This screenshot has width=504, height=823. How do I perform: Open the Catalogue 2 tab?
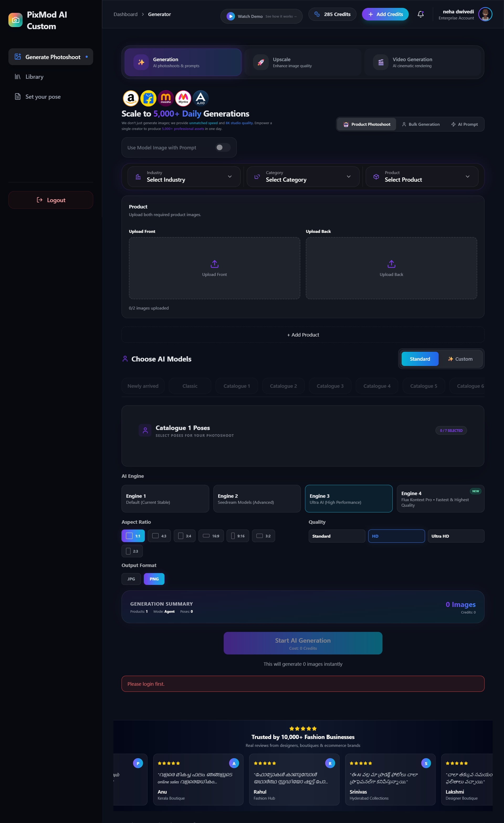click(x=283, y=386)
